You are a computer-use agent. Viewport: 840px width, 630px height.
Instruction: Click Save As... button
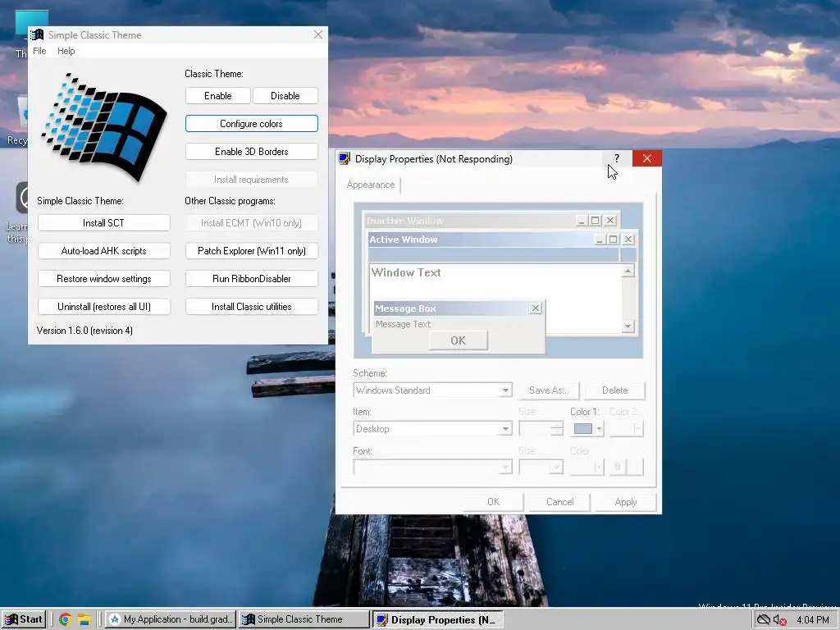pos(549,390)
